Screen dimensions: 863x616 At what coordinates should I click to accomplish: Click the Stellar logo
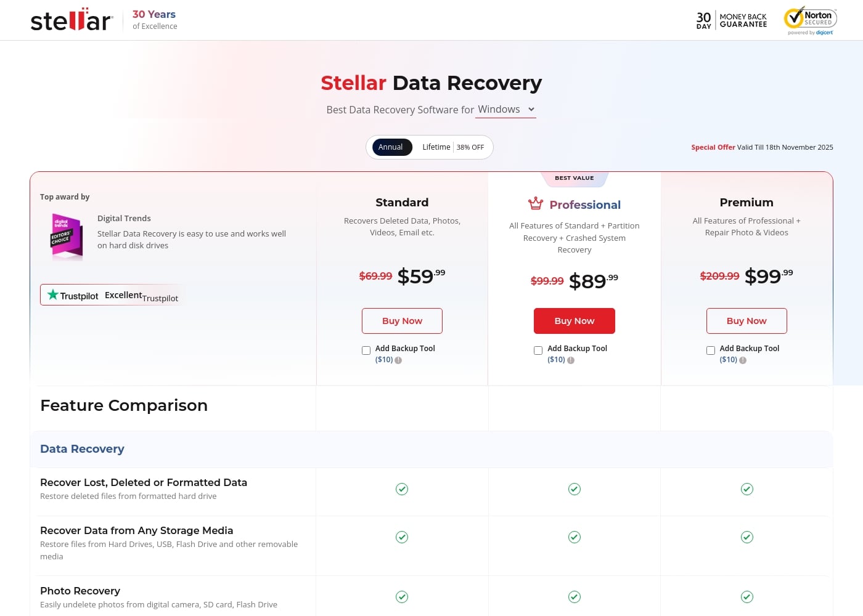click(72, 20)
